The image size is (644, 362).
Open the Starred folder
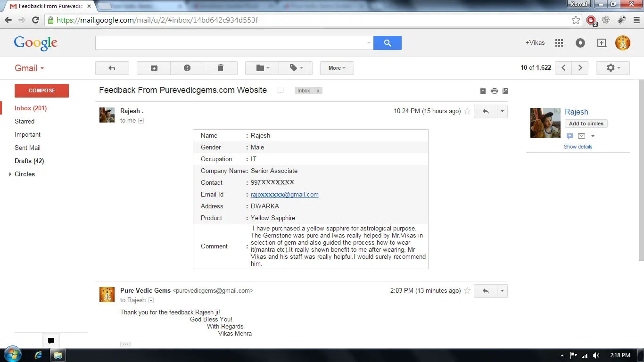click(25, 121)
